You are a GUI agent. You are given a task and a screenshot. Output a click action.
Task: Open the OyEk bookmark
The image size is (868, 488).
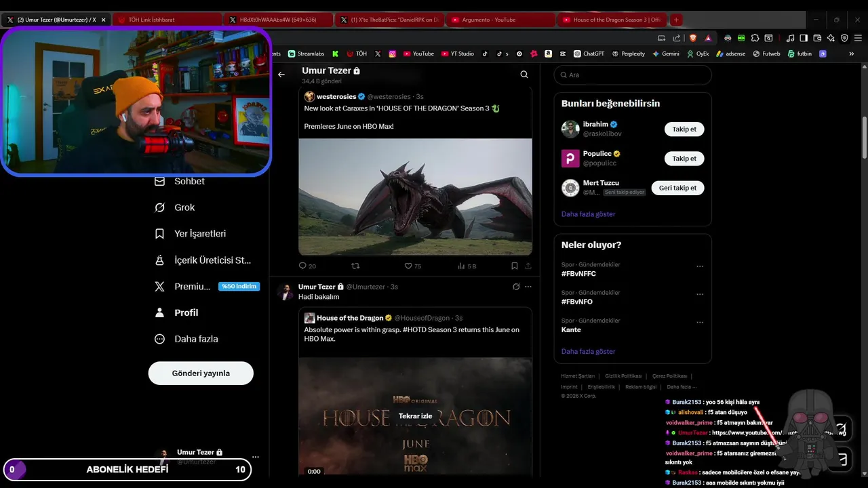[x=698, y=54]
